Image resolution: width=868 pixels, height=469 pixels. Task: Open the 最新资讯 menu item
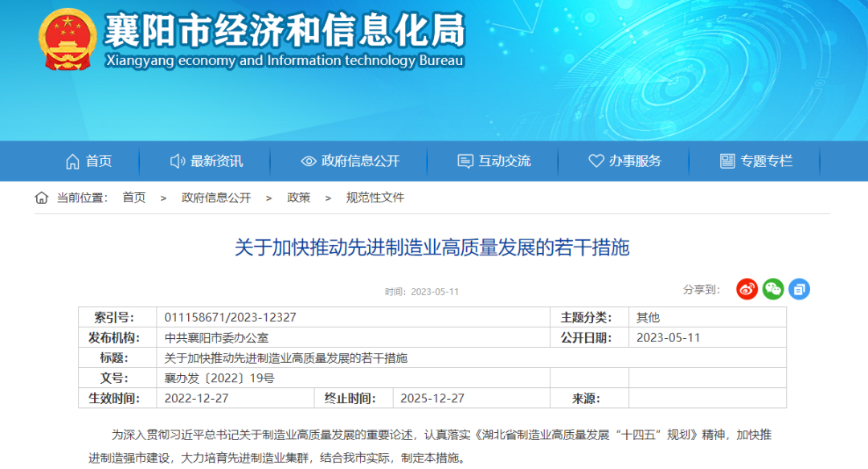pos(216,161)
